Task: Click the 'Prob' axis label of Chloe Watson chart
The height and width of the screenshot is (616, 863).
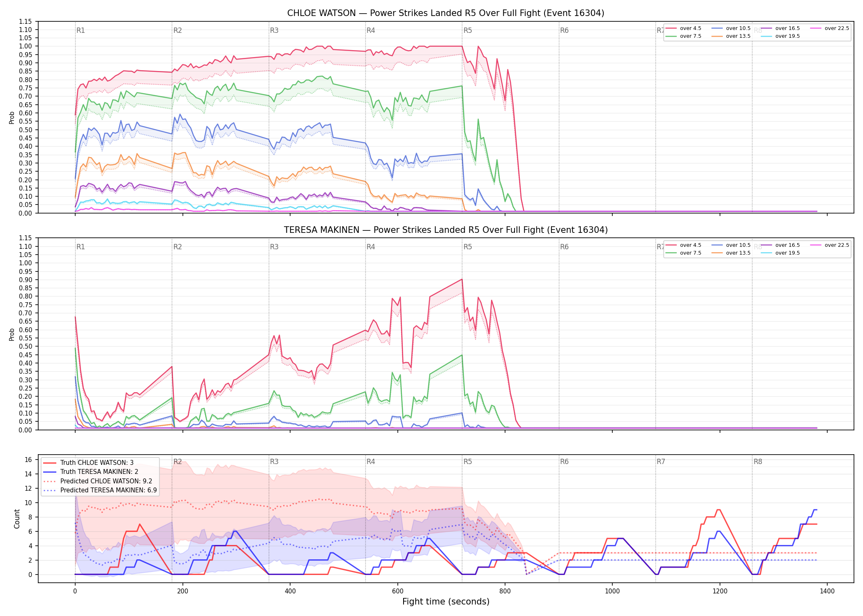Action: pos(12,117)
